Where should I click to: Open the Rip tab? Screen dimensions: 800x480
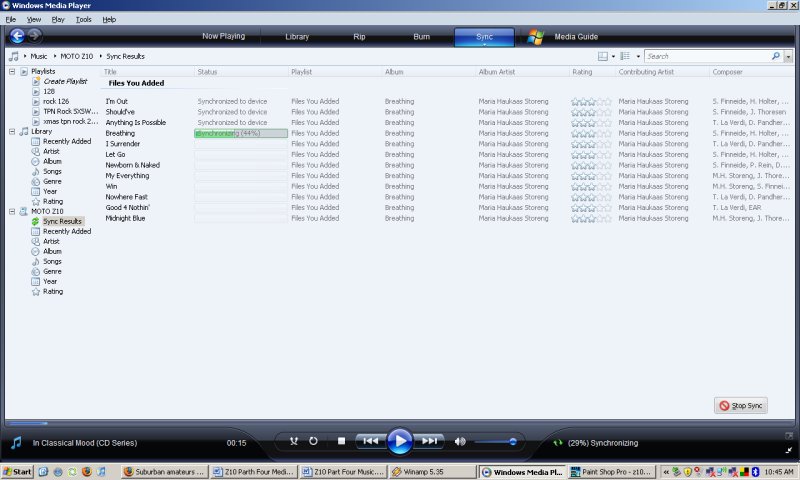pyautogui.click(x=359, y=37)
